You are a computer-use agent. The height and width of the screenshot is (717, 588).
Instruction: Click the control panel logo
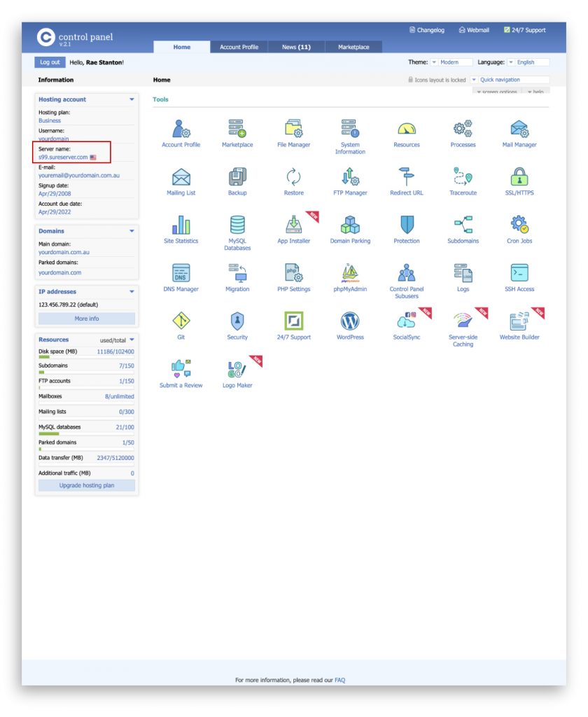(75, 38)
